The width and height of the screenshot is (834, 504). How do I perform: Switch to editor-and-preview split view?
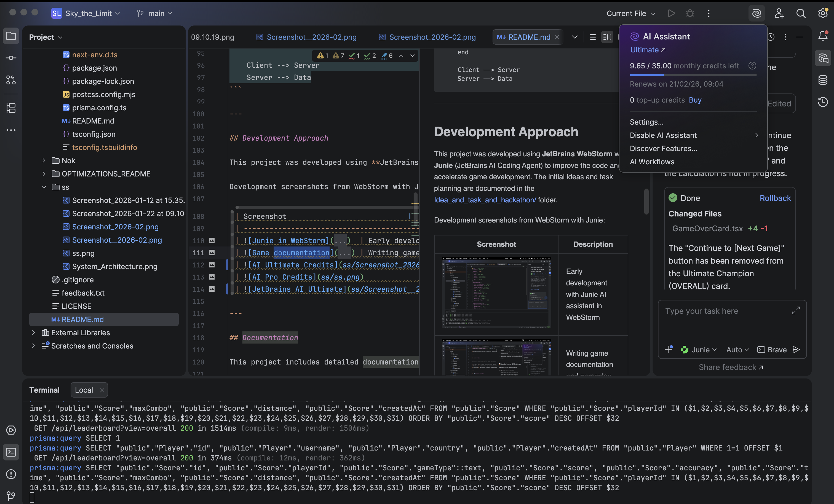pyautogui.click(x=607, y=37)
